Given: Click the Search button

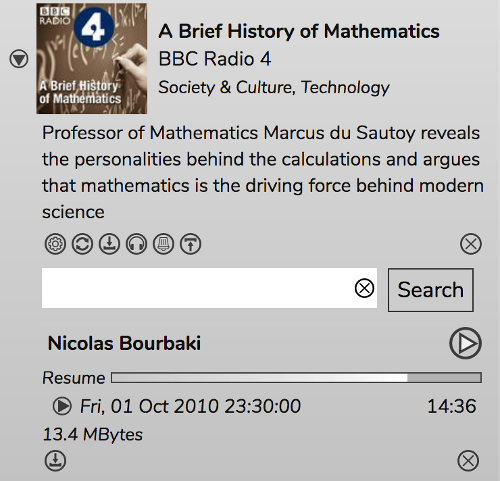Looking at the screenshot, I should point(431,290).
